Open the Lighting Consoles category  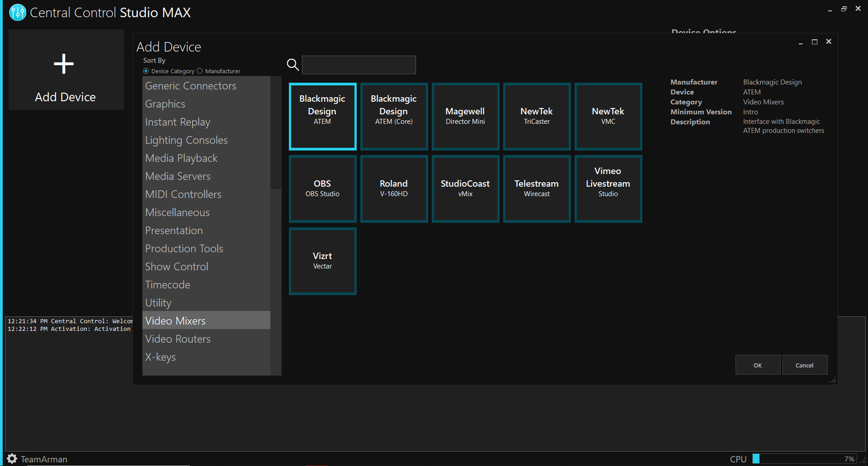pyautogui.click(x=186, y=140)
